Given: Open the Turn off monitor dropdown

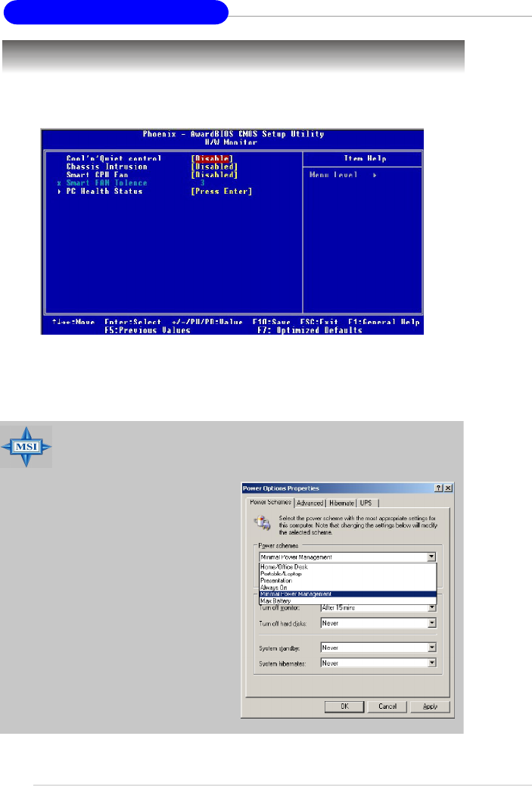Looking at the screenshot, I should 432,608.
